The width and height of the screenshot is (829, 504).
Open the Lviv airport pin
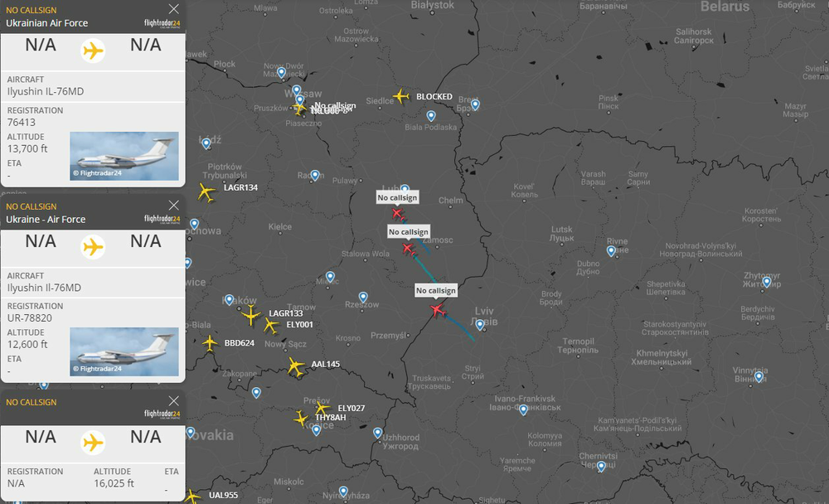tap(480, 324)
